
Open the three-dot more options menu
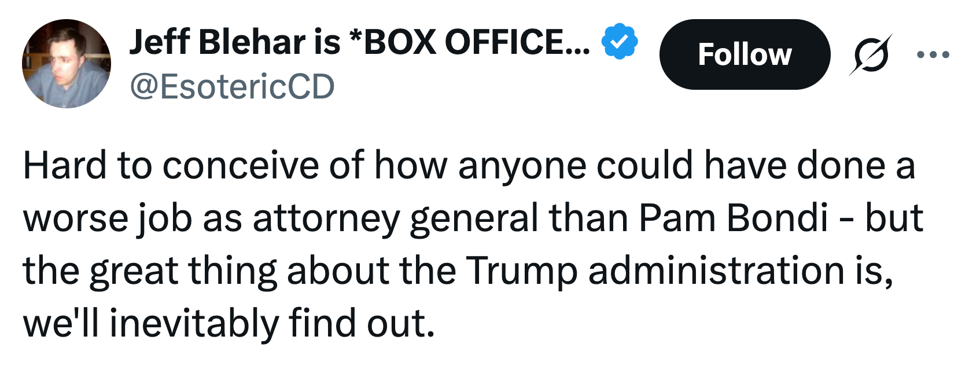[933, 55]
